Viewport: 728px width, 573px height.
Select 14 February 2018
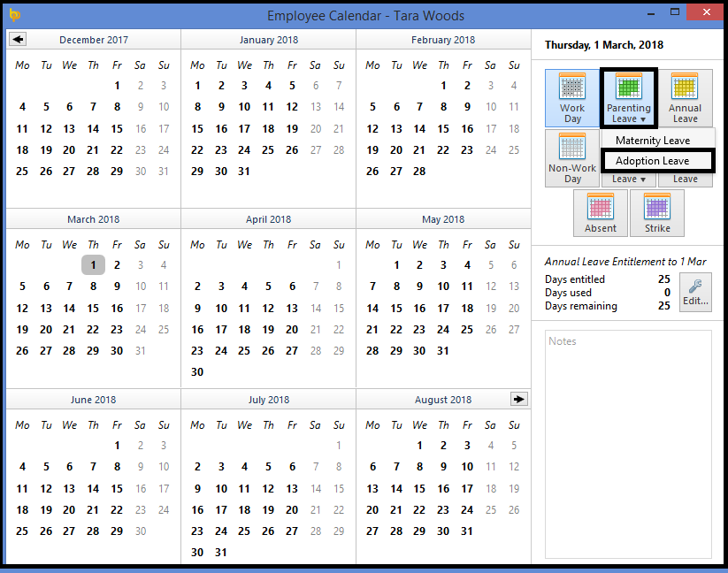click(419, 128)
